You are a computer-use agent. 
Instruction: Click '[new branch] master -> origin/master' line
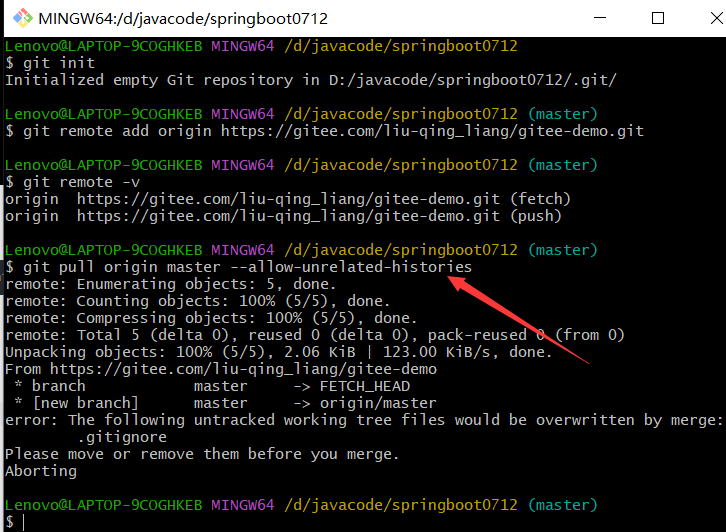click(x=225, y=403)
